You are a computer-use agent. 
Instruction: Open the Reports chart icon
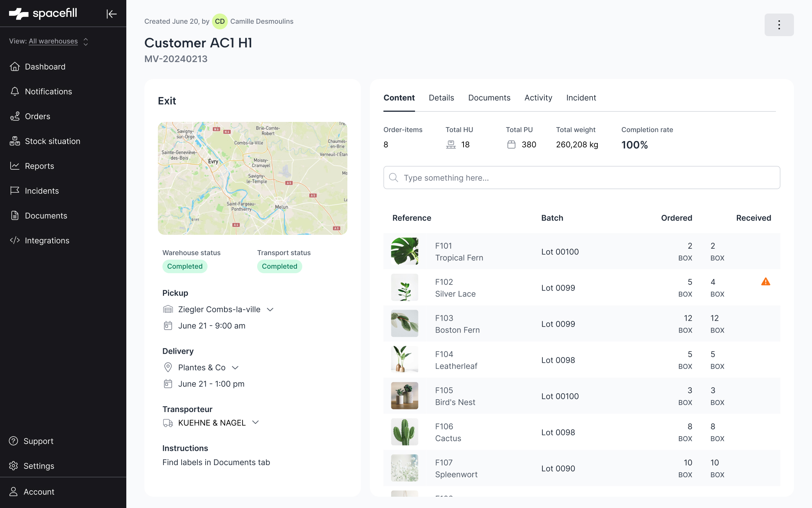coord(15,166)
